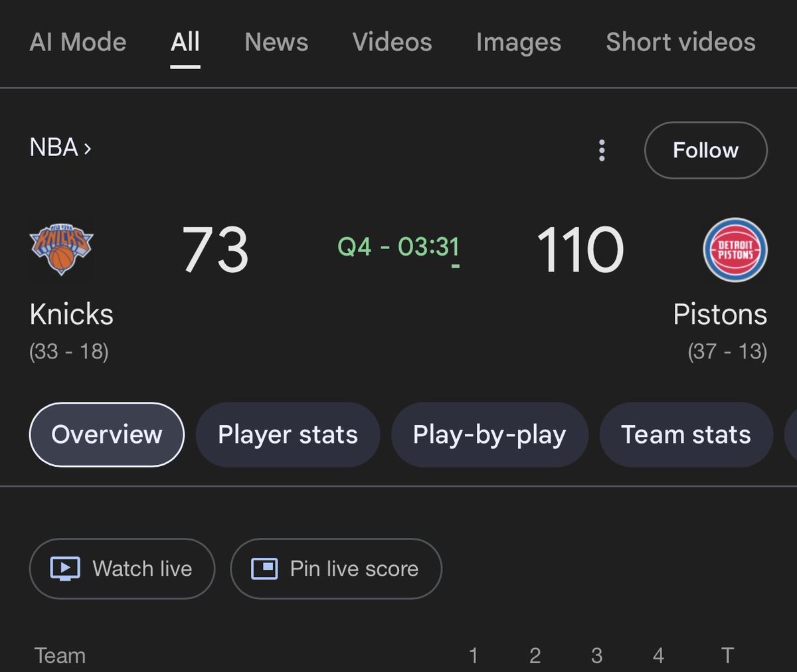
Task: Open the Watch live button
Action: click(x=122, y=568)
